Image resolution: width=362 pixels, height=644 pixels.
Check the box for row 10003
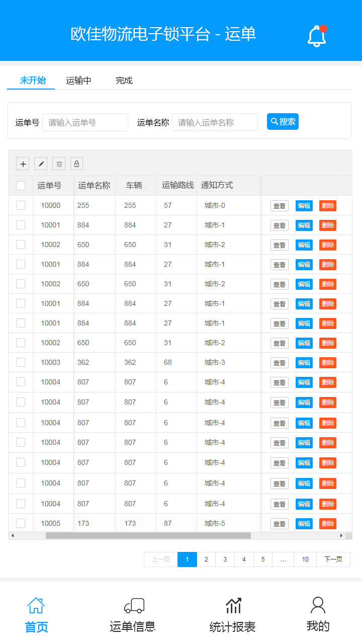tap(21, 362)
